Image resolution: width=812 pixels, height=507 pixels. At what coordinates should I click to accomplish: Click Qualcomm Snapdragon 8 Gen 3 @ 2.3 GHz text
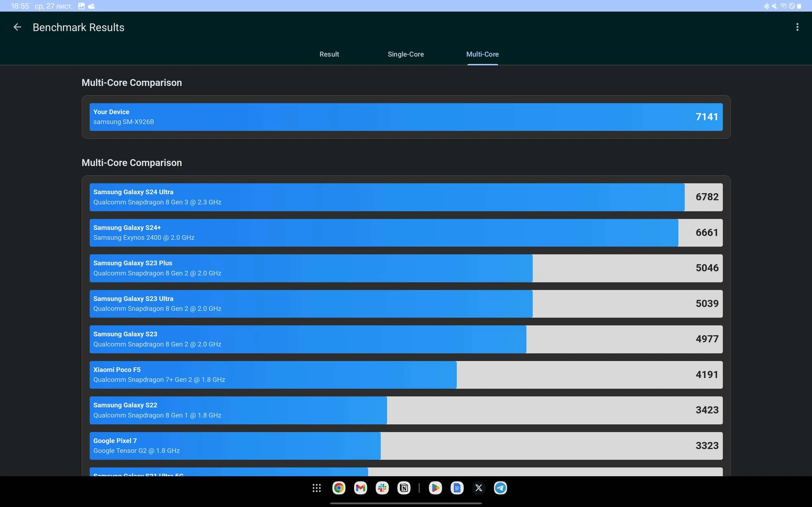click(x=157, y=202)
